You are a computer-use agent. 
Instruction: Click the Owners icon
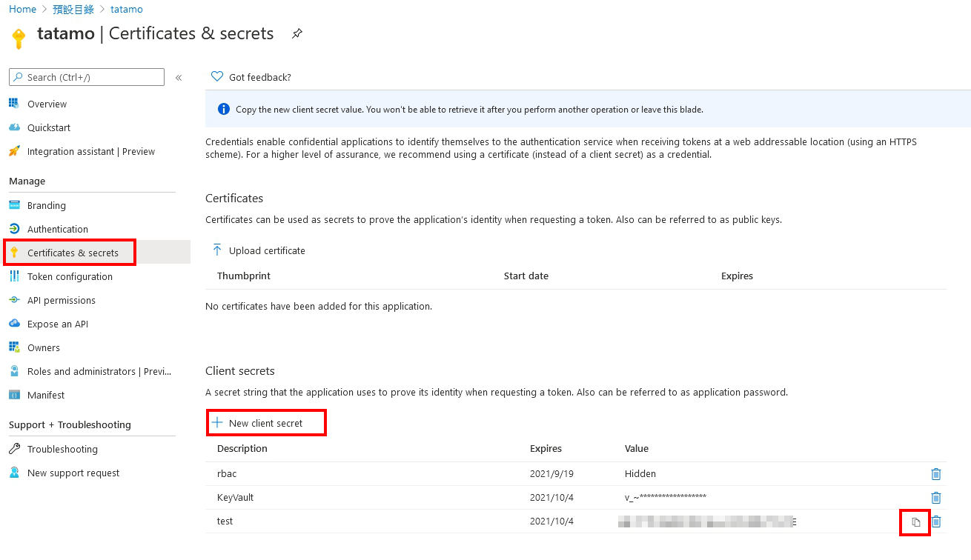tap(14, 347)
